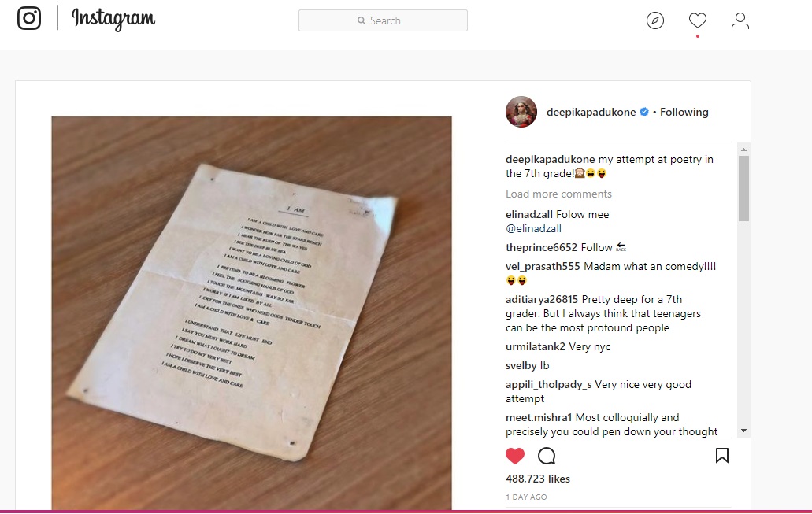
Task: Unlike the post with red heart
Action: [x=515, y=456]
